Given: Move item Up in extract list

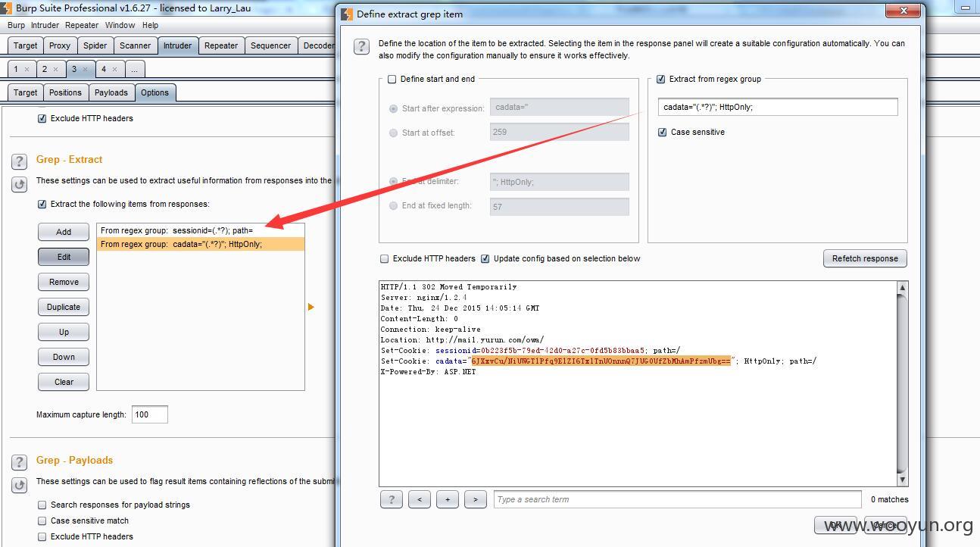Looking at the screenshot, I should pos(64,332).
